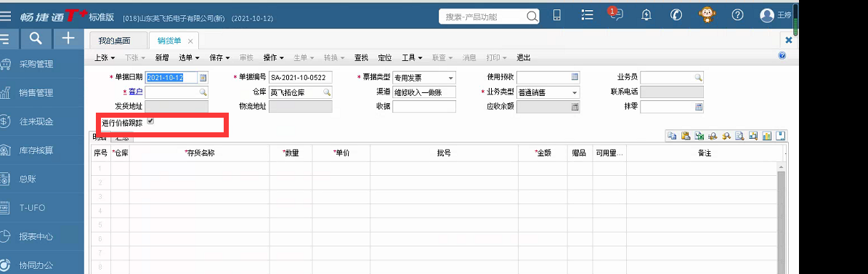Screen dimensions: 868x274
Task: Click the sidebar plus add icon
Action: coord(68,39)
